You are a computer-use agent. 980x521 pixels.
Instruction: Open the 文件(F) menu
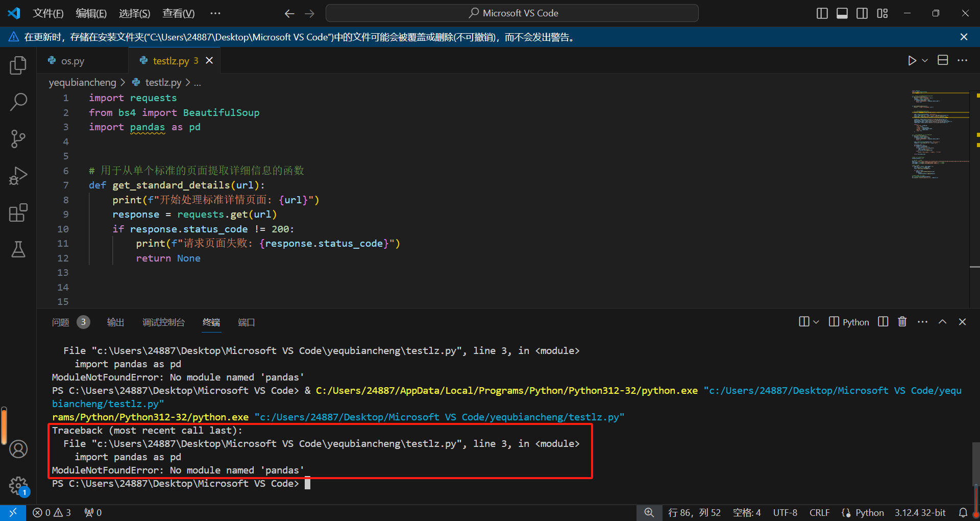tap(48, 13)
